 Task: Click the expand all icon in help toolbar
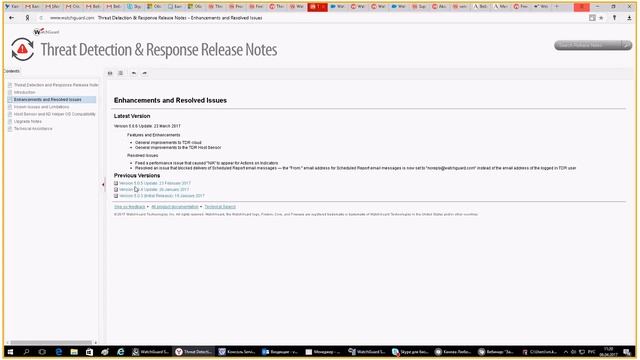[x=120, y=73]
